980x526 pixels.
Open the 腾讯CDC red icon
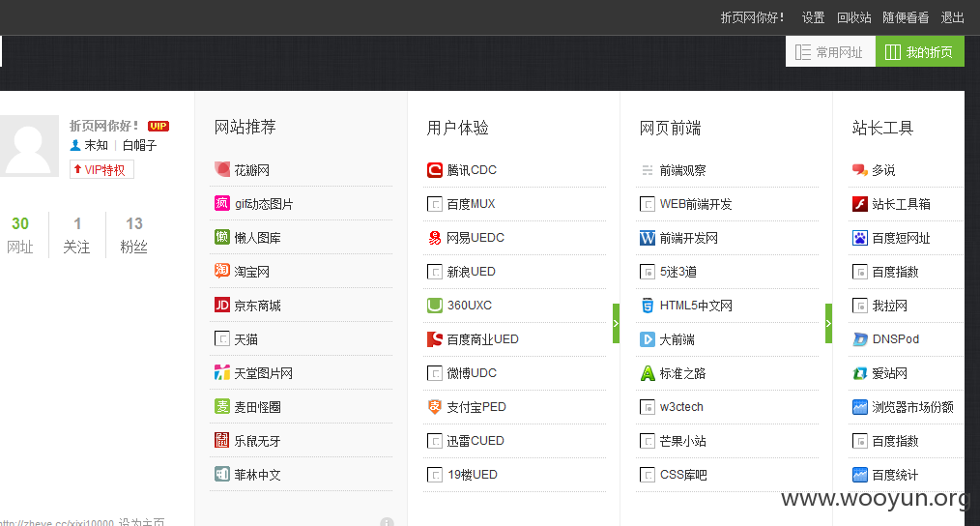[434, 169]
